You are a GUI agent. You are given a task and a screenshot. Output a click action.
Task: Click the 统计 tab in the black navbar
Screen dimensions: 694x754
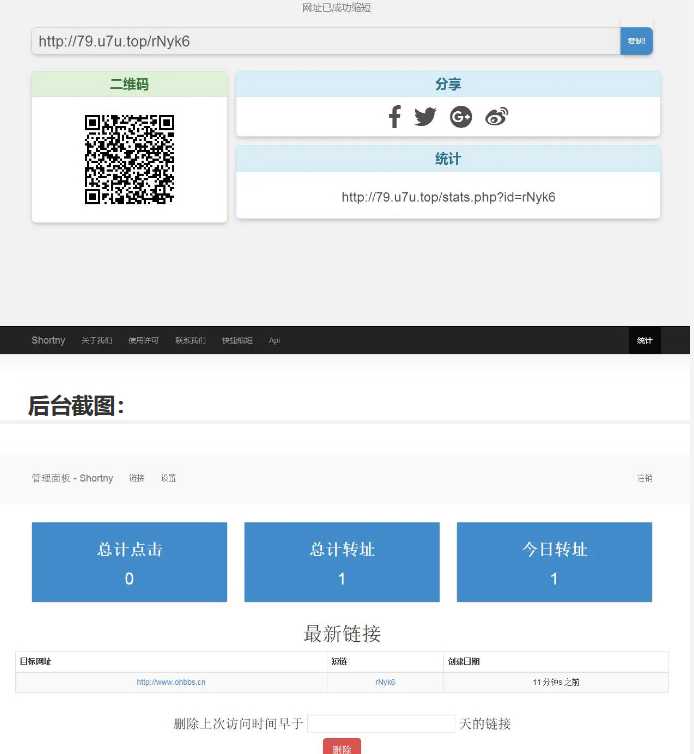[645, 341]
